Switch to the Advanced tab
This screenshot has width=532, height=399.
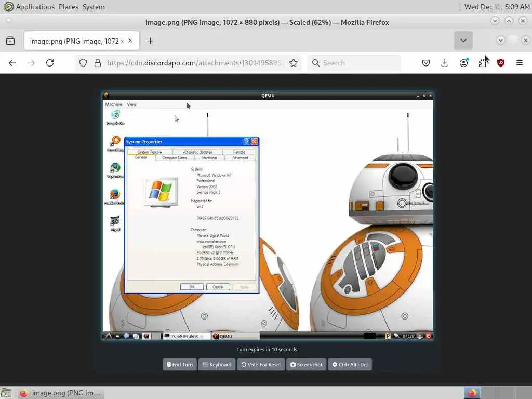pyautogui.click(x=240, y=158)
